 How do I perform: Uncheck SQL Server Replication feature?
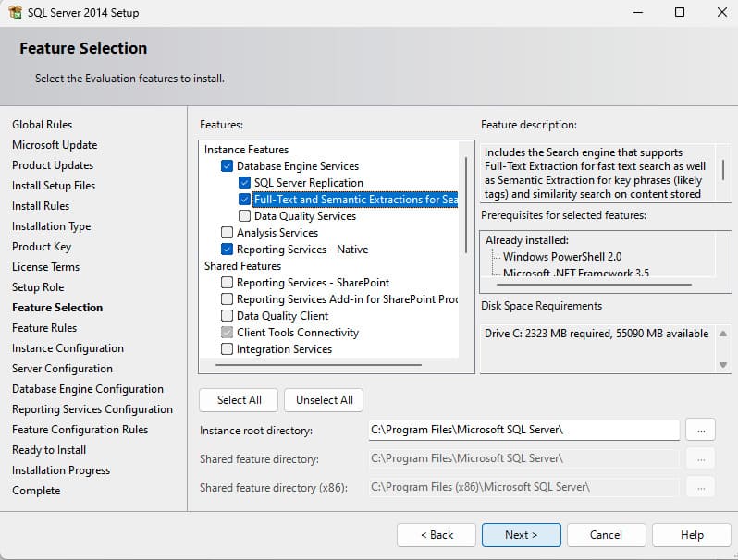[245, 183]
